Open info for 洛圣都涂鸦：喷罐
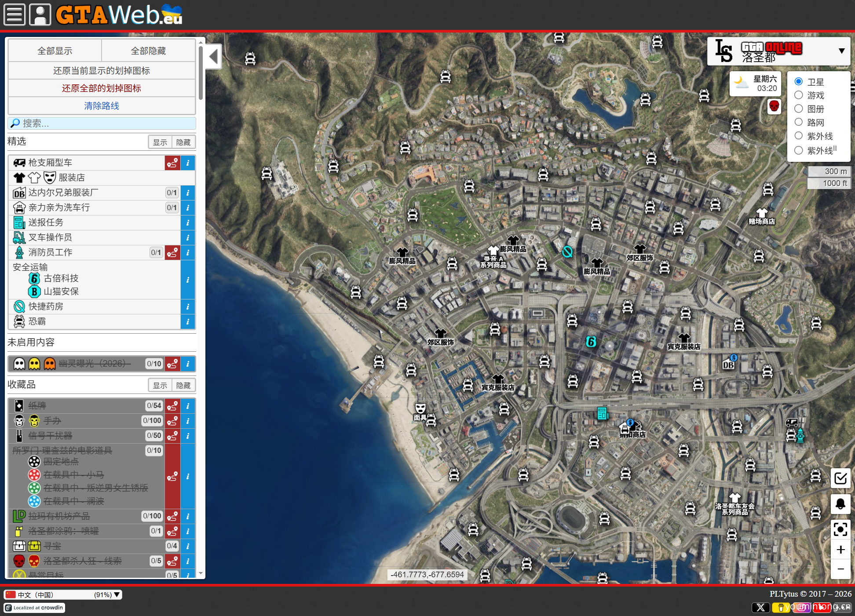The height and width of the screenshot is (616, 855). 188,531
